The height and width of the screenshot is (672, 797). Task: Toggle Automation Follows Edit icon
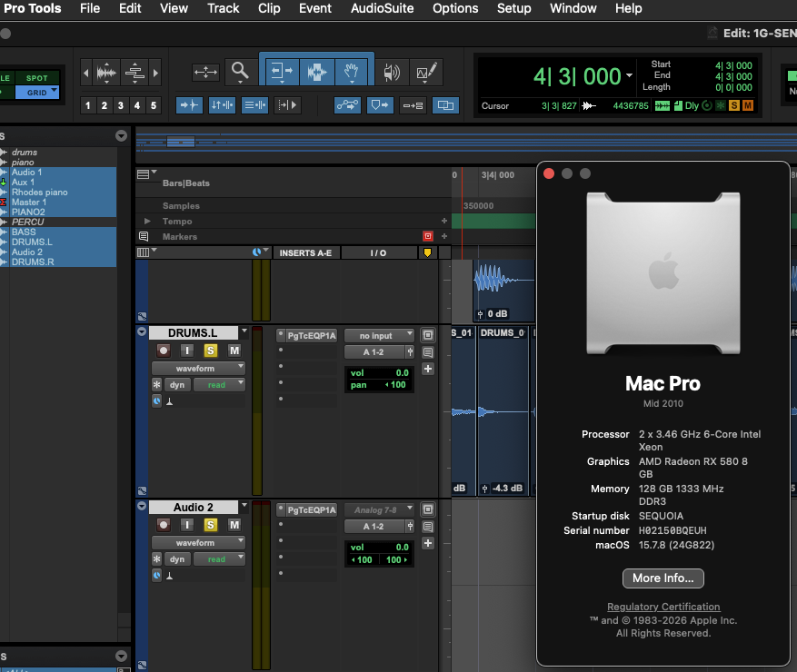coord(348,105)
